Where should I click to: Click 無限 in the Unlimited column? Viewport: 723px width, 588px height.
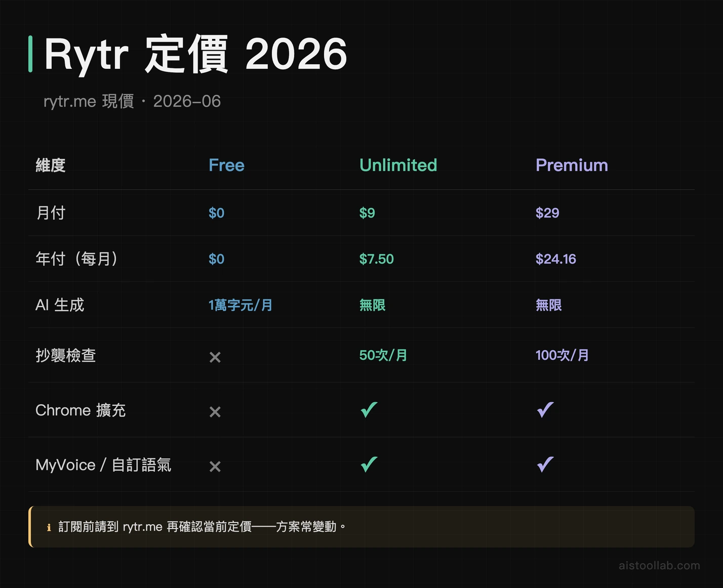(372, 305)
